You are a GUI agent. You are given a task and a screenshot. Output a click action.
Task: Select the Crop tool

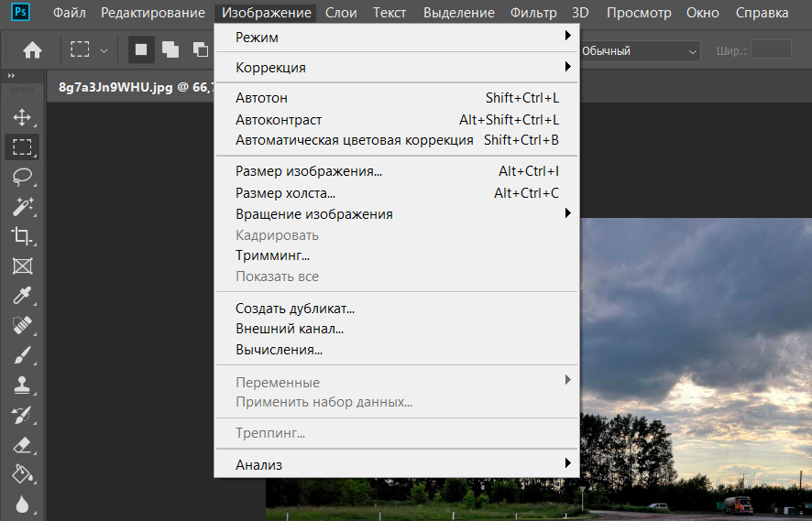pyautogui.click(x=22, y=236)
